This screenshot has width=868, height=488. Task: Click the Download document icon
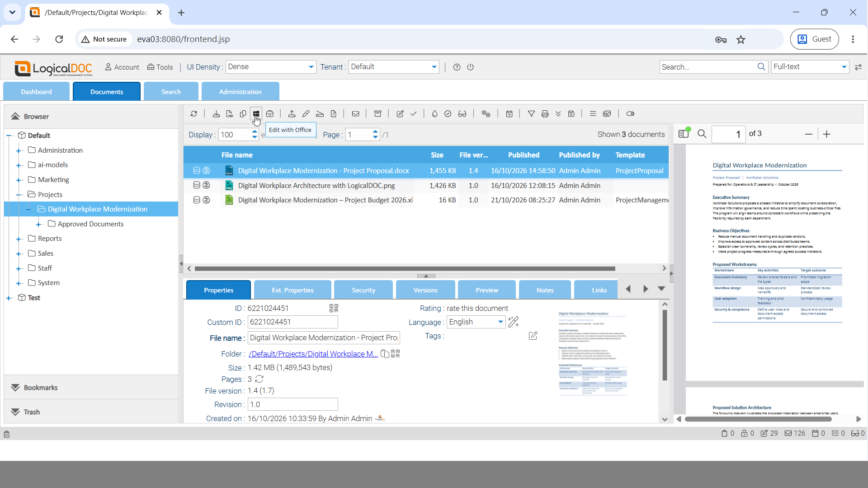216,114
